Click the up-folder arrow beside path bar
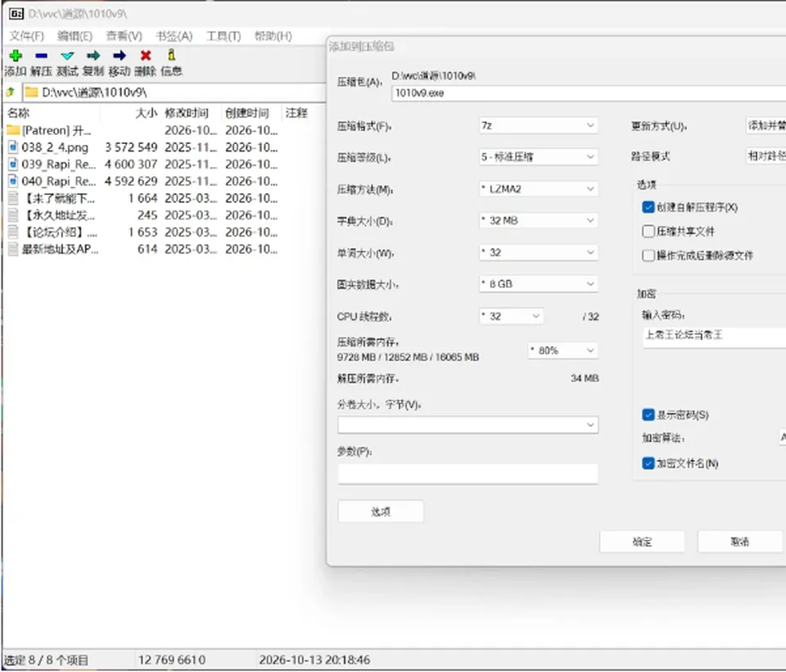The image size is (786, 672). (x=11, y=92)
